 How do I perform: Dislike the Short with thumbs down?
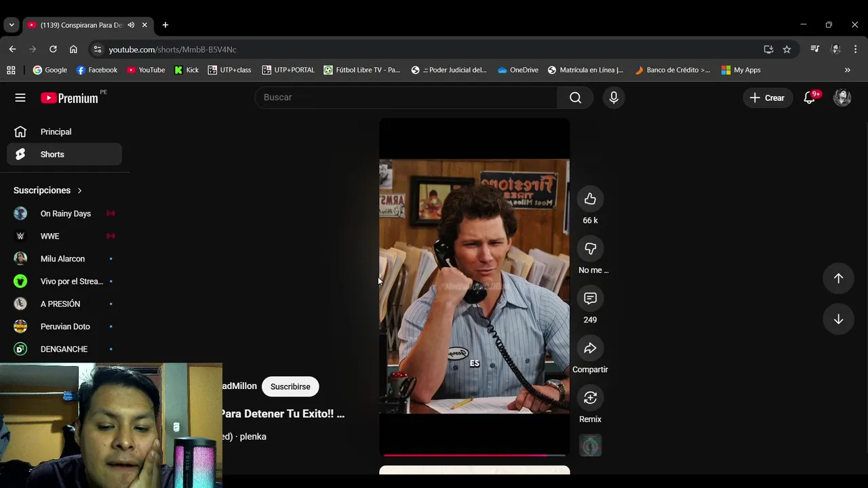click(x=590, y=249)
